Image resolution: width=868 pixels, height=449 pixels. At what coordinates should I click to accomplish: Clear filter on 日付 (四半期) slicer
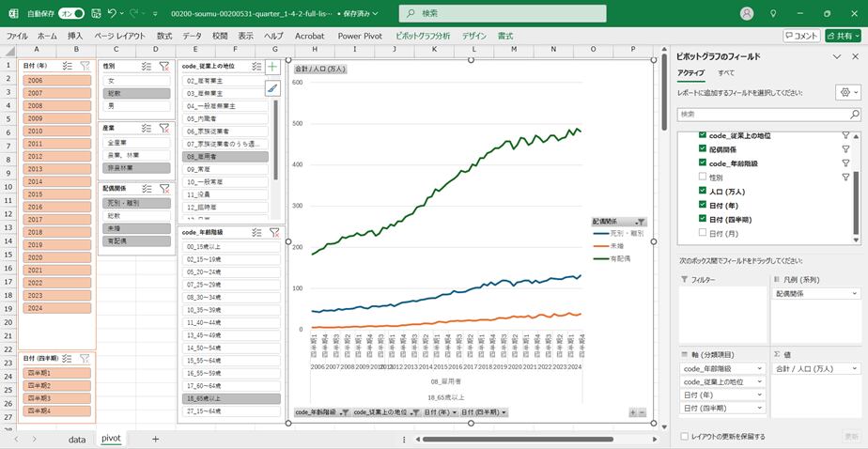click(x=85, y=358)
